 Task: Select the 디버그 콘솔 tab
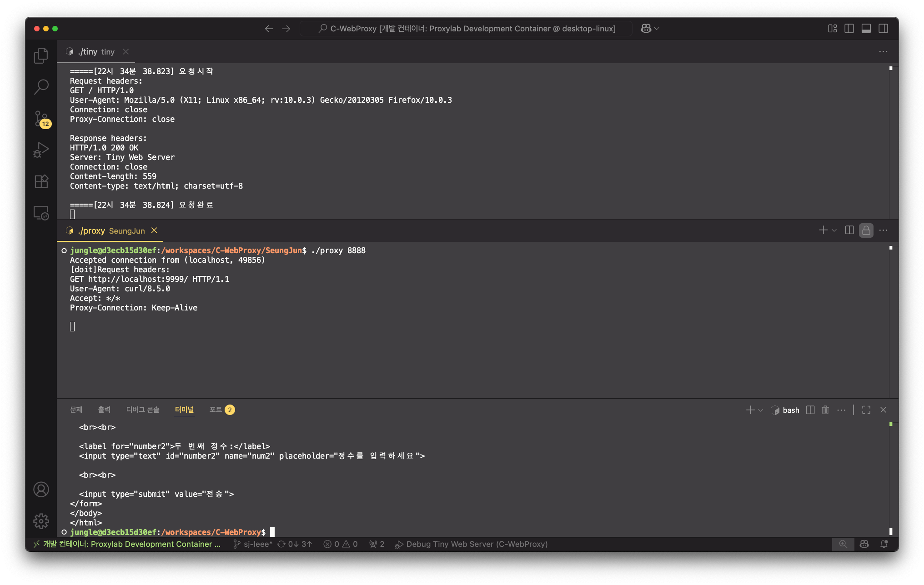click(x=143, y=410)
